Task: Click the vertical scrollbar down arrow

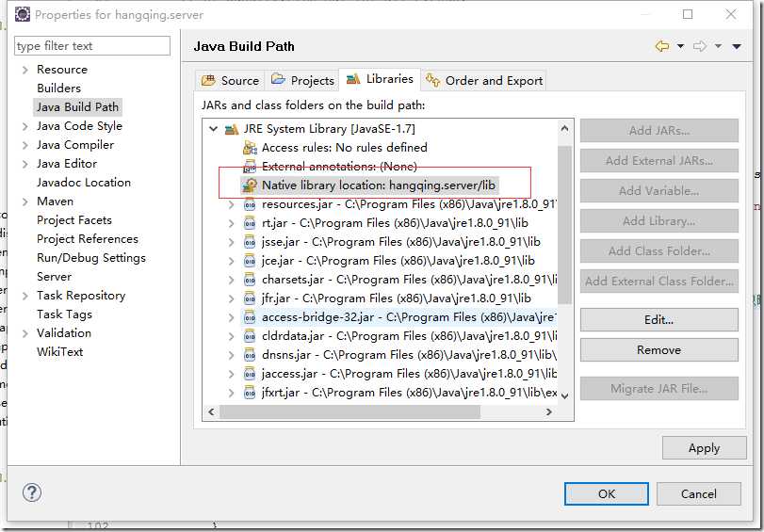Action: pos(564,396)
